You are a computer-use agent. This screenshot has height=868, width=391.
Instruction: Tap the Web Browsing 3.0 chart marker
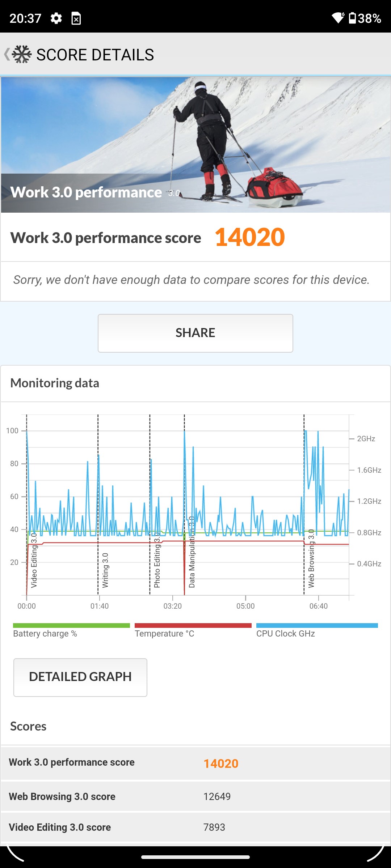pyautogui.click(x=311, y=559)
